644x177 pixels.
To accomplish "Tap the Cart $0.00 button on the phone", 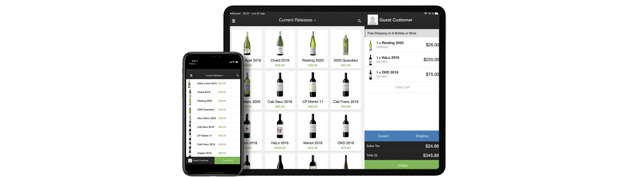I will pos(227,161).
